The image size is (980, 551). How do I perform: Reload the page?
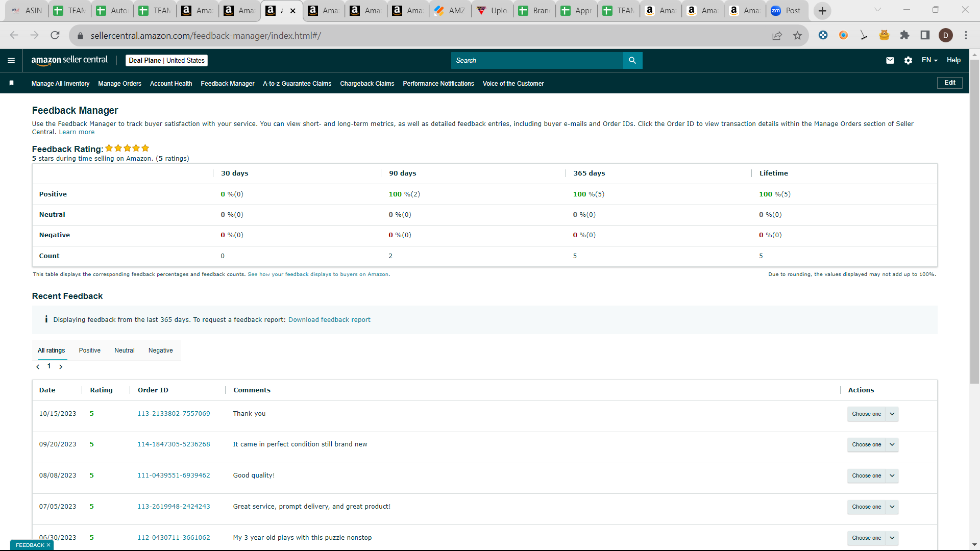55,35
